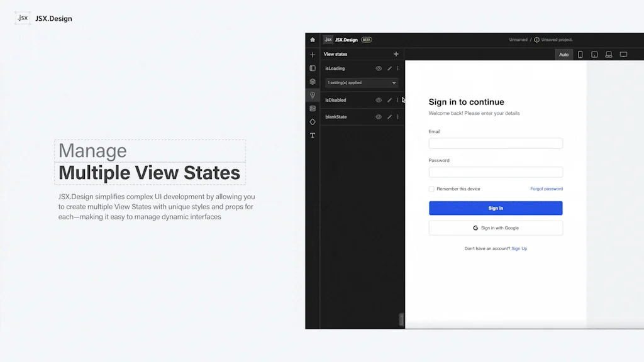Click the Forgot password link
This screenshot has height=362, width=644.
pos(546,189)
